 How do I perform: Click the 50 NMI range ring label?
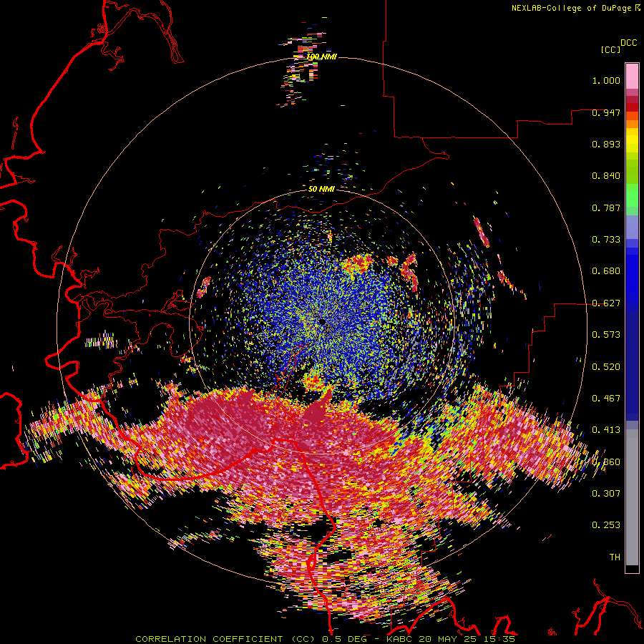[x=321, y=190]
